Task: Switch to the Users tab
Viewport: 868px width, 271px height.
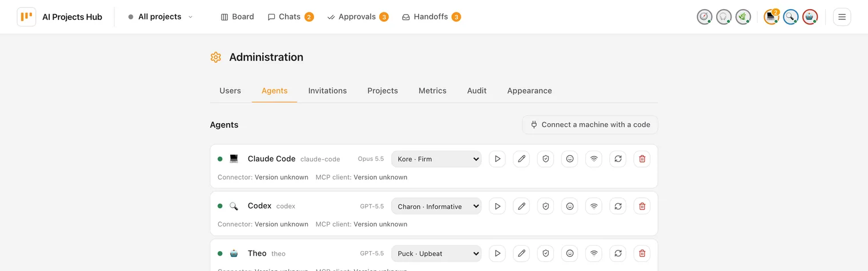Action: pyautogui.click(x=230, y=91)
